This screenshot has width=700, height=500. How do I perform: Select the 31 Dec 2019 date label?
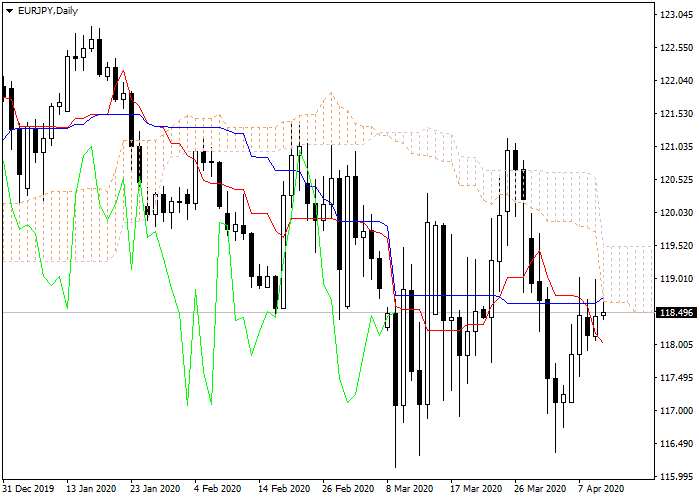28,489
